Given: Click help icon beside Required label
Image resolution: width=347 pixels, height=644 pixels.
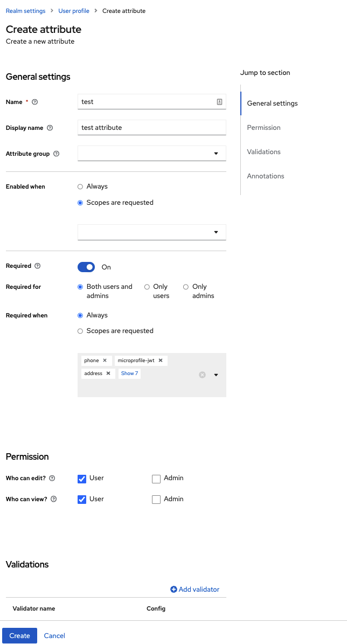Looking at the screenshot, I should (37, 266).
